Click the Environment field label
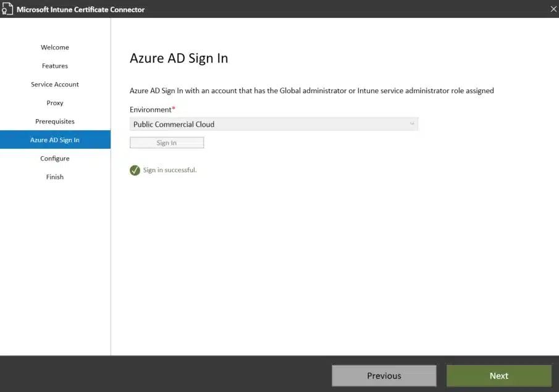 coord(151,109)
